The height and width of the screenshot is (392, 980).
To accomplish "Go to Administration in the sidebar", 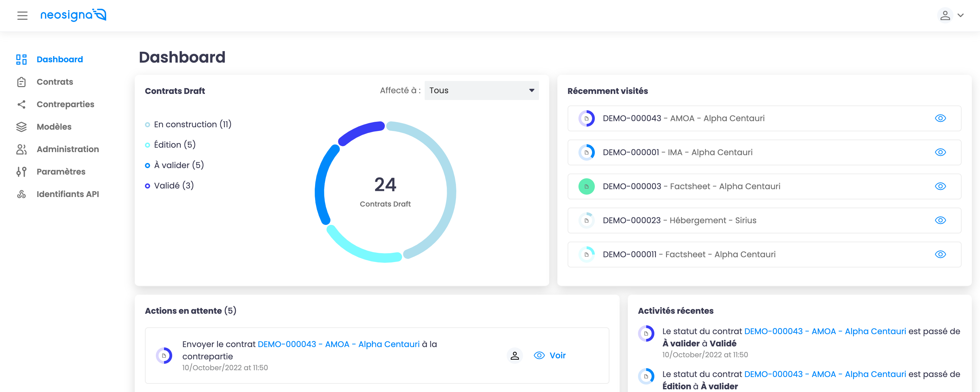I will pyautogui.click(x=67, y=149).
